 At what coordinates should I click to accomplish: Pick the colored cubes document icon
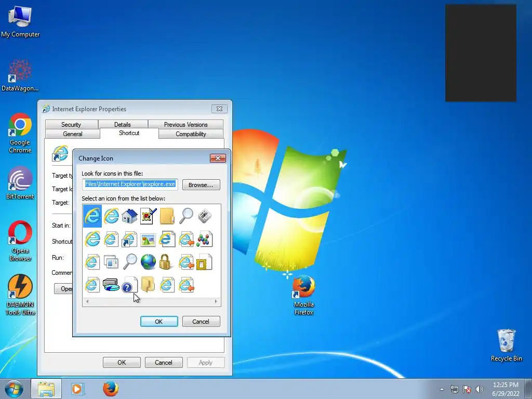(205, 239)
